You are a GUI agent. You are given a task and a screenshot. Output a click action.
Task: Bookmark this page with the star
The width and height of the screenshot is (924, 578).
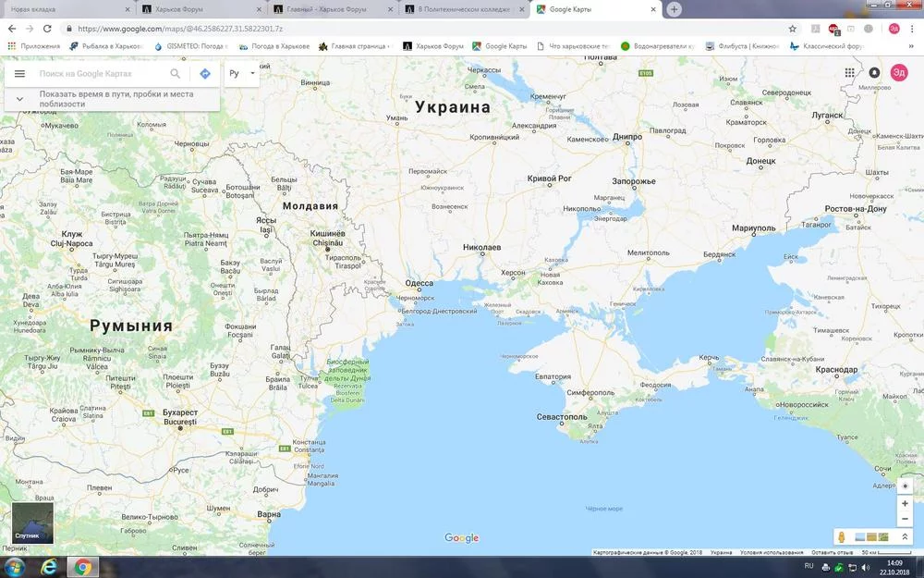[793, 29]
